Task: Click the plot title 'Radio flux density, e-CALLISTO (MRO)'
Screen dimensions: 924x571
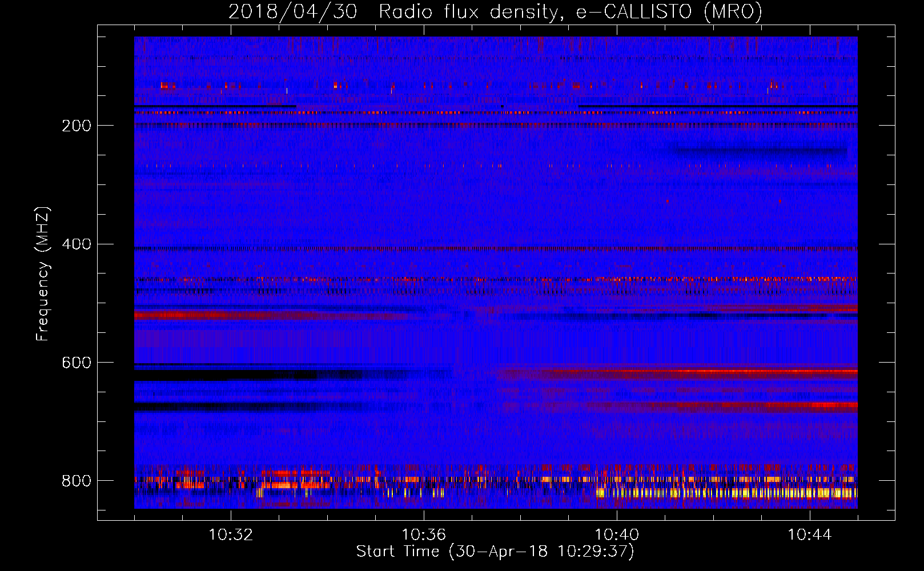Action: coord(570,12)
